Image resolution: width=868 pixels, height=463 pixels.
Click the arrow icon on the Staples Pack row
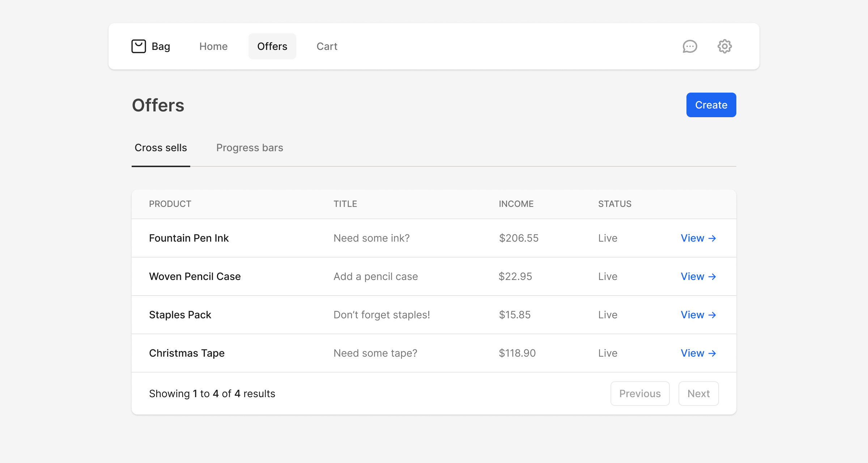[712, 315]
